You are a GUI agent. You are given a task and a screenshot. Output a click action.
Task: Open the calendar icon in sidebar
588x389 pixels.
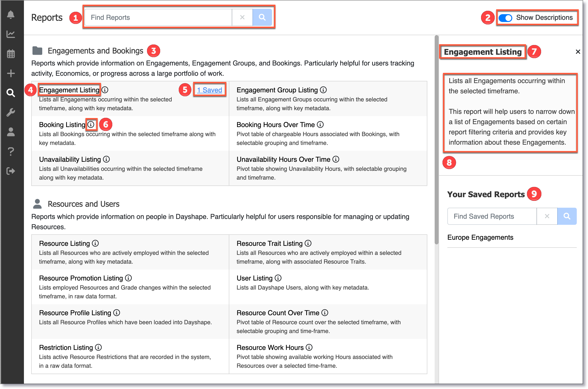11,54
